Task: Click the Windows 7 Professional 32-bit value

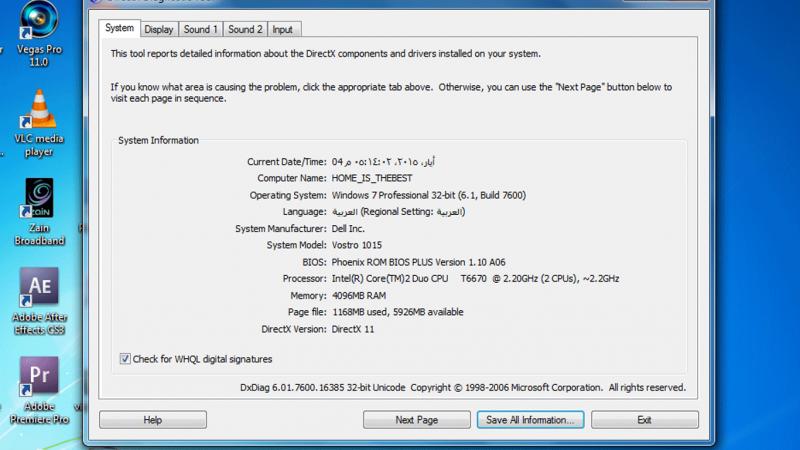Action: click(429, 195)
